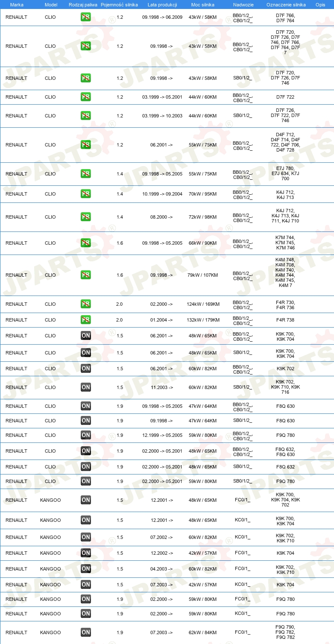Click petrol icon in the 124kW / 169KM row

click(x=86, y=304)
